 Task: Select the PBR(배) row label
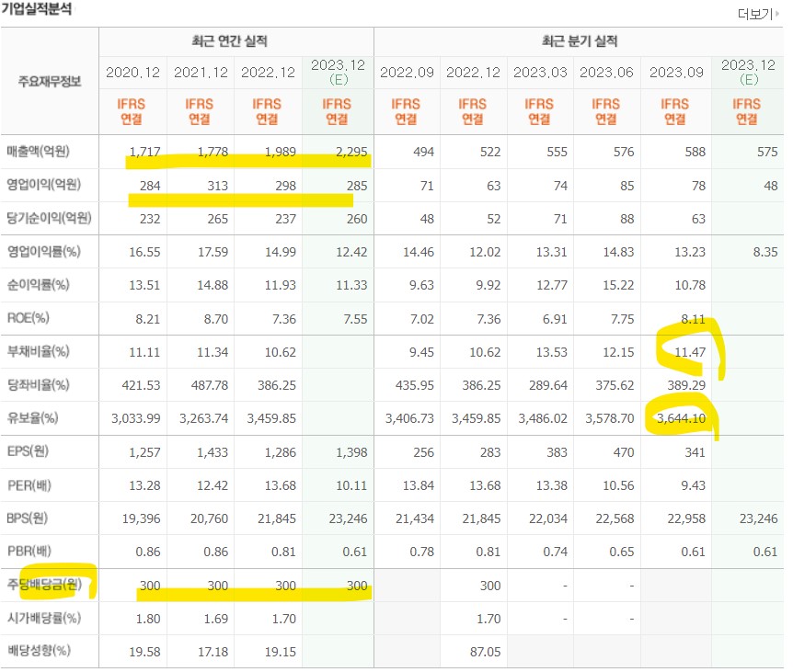point(29,552)
